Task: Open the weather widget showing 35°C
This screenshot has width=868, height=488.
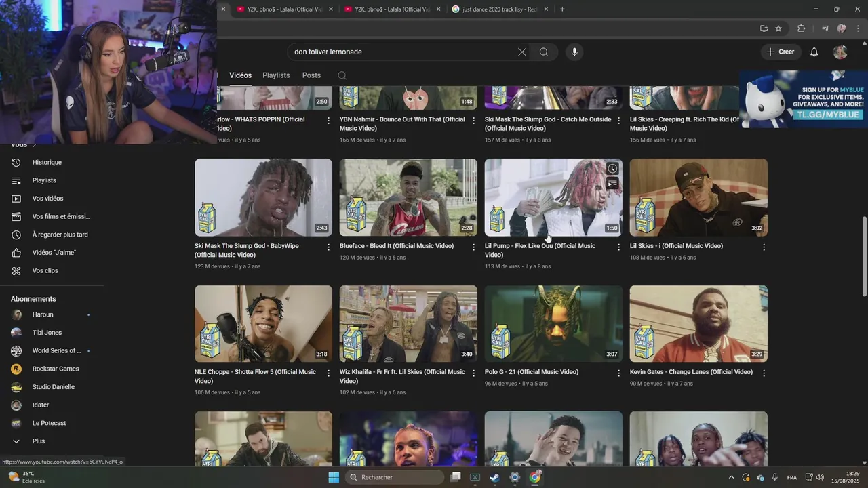Action: click(x=27, y=477)
